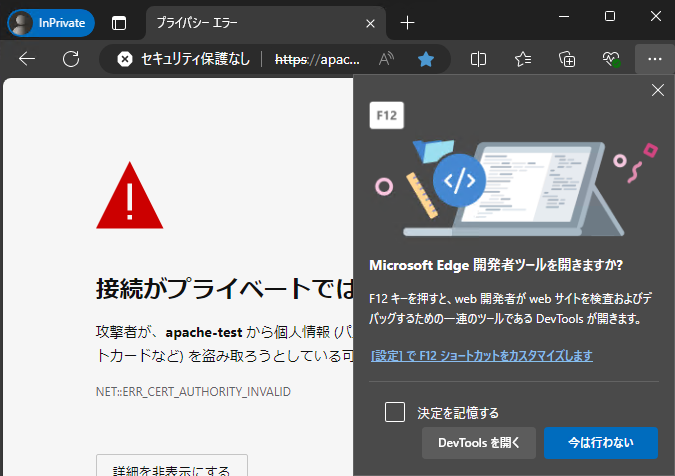Click the https://apac... address field
Screen dimensions: 675x476
tap(317, 59)
